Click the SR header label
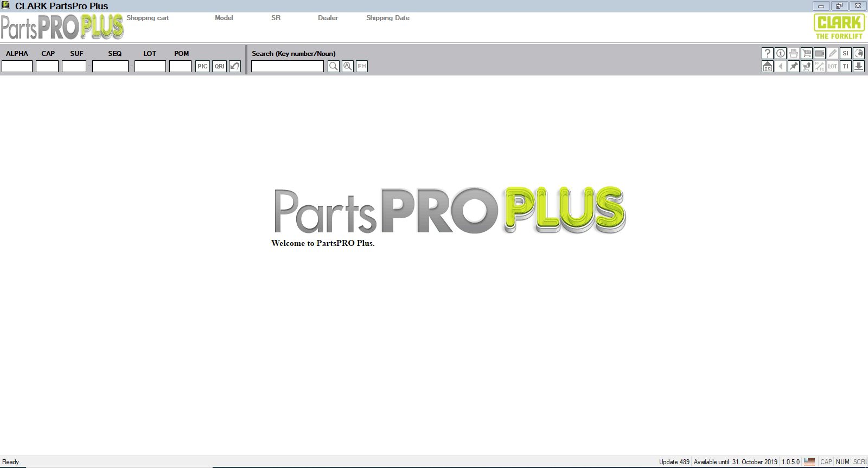The height and width of the screenshot is (468, 868). tap(276, 18)
